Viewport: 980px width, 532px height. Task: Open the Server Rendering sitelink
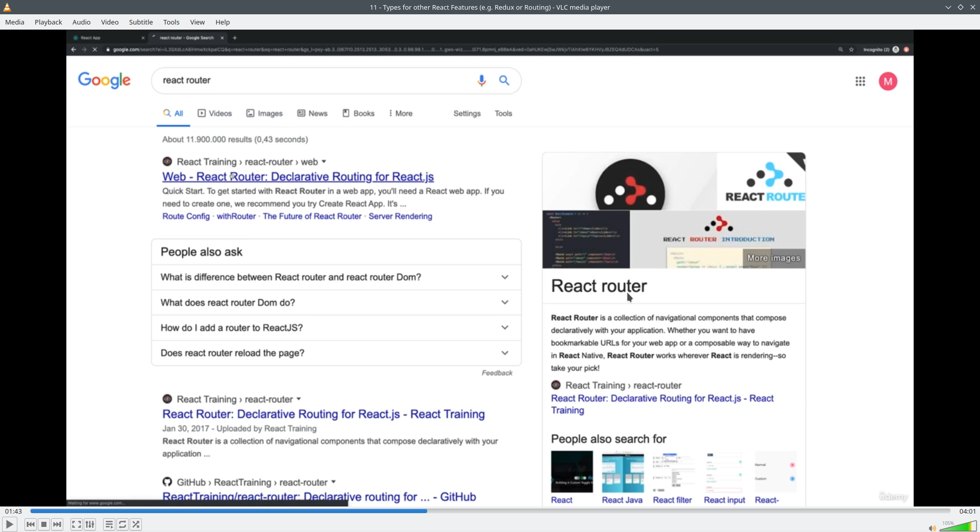(400, 216)
